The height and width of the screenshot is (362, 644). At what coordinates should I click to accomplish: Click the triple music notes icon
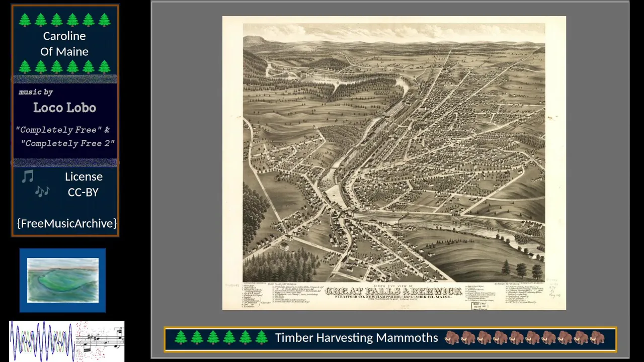[42, 191]
